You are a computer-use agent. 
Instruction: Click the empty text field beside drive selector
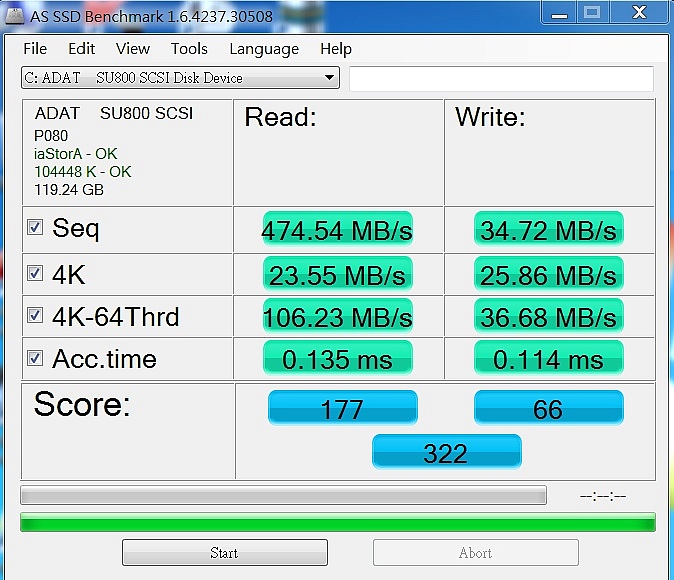pyautogui.click(x=501, y=79)
